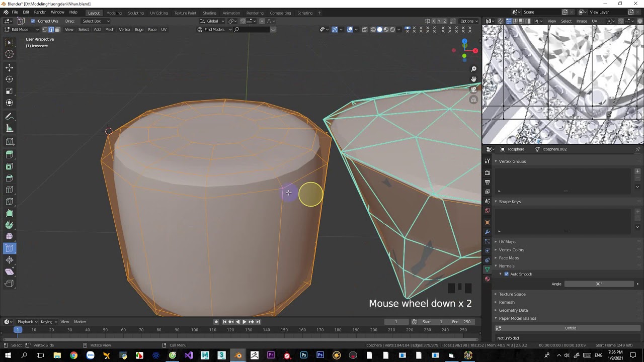Click the viewport zoom magnifier icon
This screenshot has height=362, width=644.
click(x=473, y=69)
